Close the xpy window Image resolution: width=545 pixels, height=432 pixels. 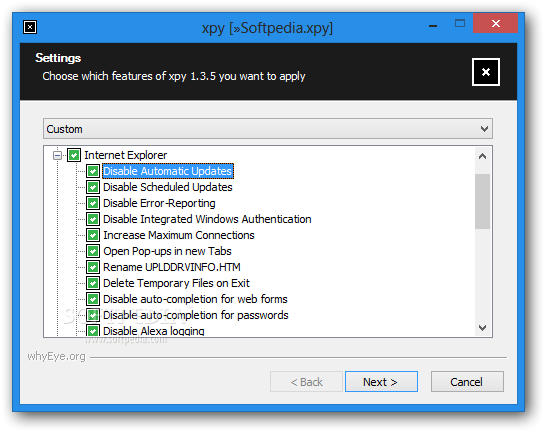point(495,23)
